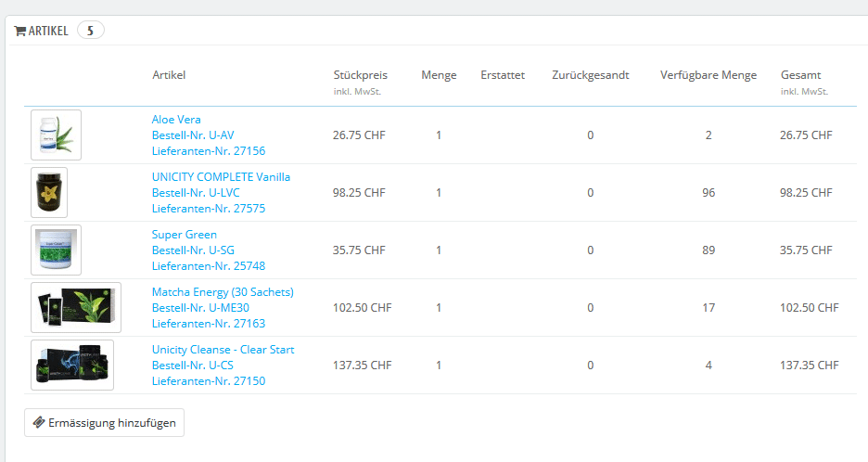This screenshot has width=868, height=462.
Task: Follow the Super Green product link
Action: [x=184, y=235]
